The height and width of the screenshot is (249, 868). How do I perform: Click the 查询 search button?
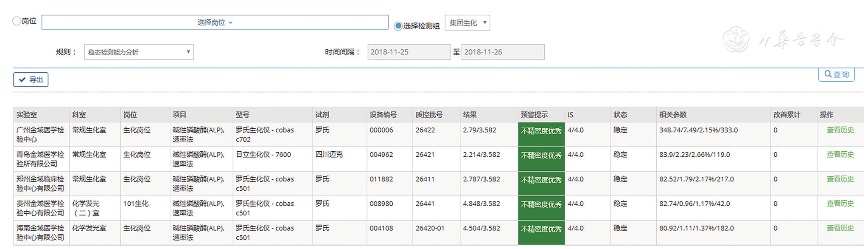click(x=836, y=74)
